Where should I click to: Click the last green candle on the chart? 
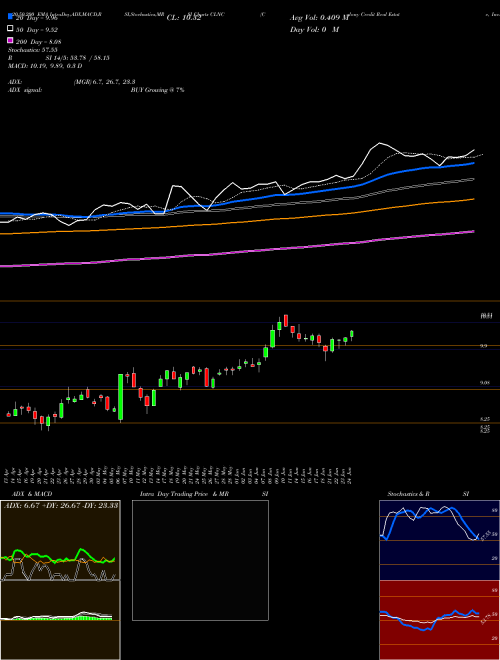coord(351,335)
